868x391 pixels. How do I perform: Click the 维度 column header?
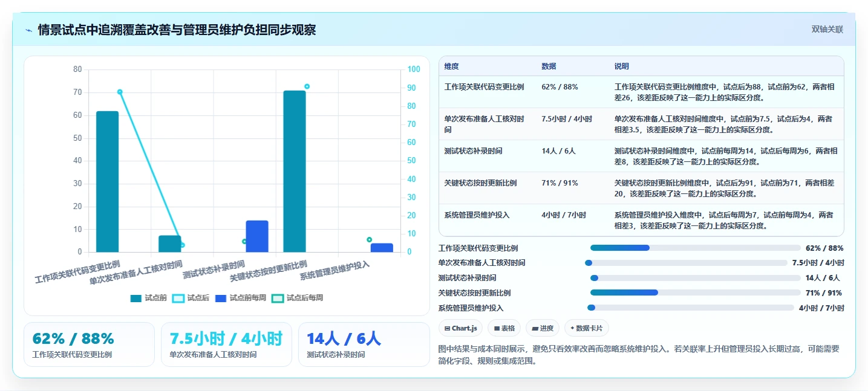(451, 66)
